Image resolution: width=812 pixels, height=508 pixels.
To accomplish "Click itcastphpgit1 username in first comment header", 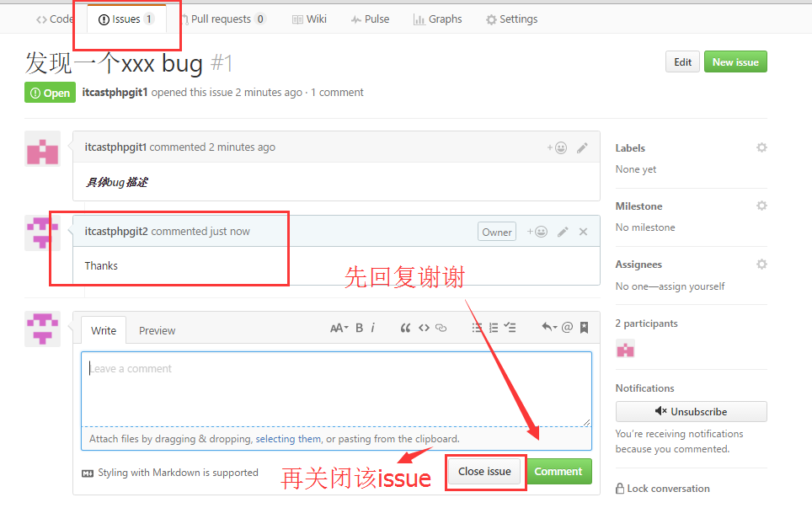I will click(x=116, y=147).
